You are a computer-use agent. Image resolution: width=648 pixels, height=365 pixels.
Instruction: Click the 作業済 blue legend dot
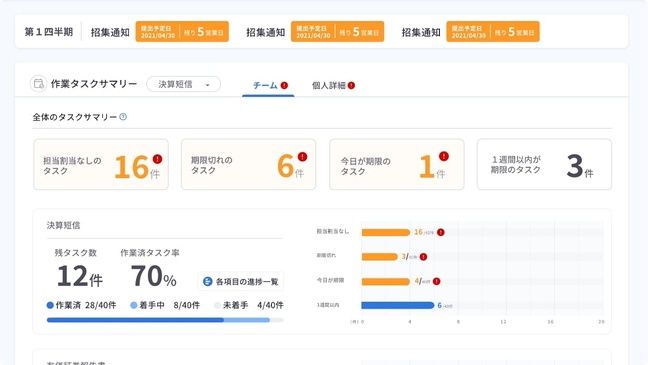[x=50, y=305]
